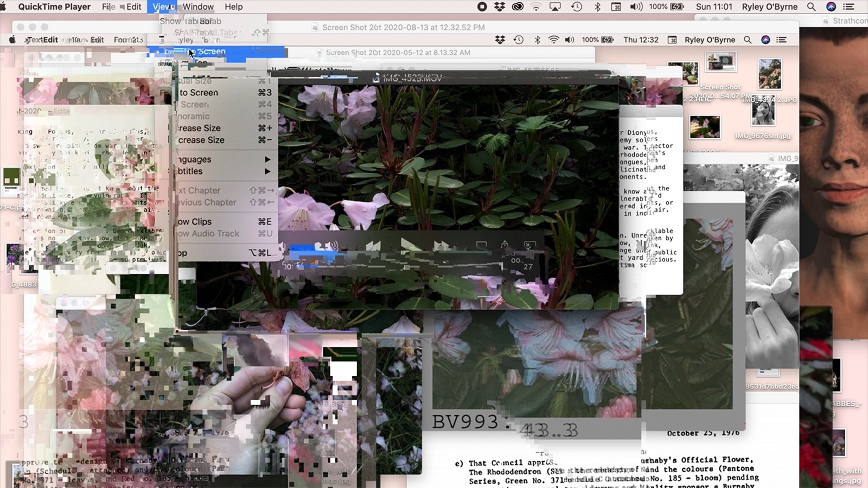Click the Format menu in the inner TextEdit menu bar
The image size is (868, 488).
click(x=129, y=40)
